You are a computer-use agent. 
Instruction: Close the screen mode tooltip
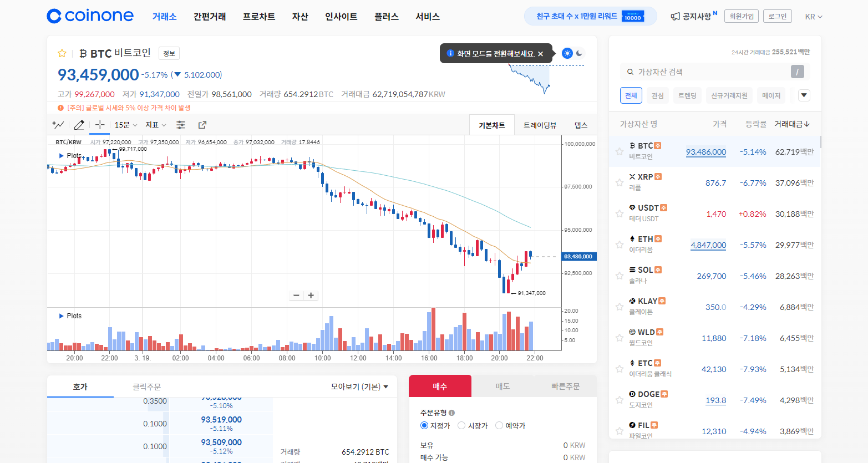coord(541,54)
